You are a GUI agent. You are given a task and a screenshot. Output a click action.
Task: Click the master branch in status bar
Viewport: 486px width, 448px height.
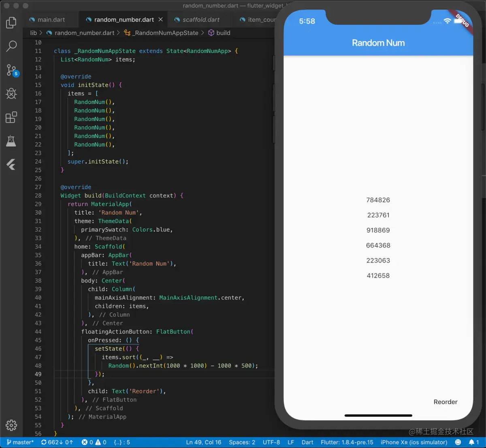pyautogui.click(x=20, y=442)
